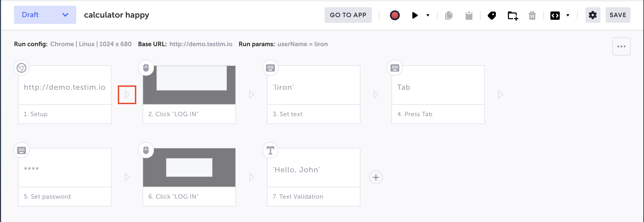Click the custom code step icon
Image resolution: width=644 pixels, height=222 pixels.
click(x=555, y=16)
